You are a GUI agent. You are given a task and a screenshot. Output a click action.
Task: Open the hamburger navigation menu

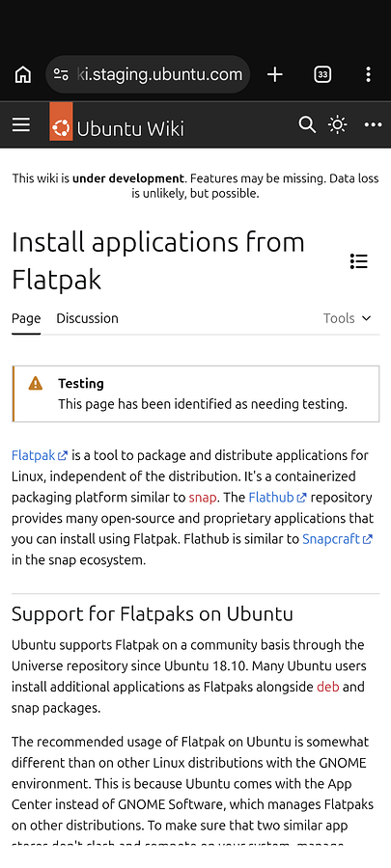(21, 124)
